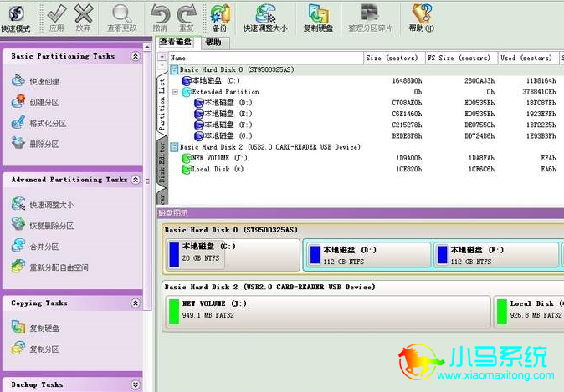Redo operation with 重复 arrow
This screenshot has width=564, height=392.
point(187,18)
